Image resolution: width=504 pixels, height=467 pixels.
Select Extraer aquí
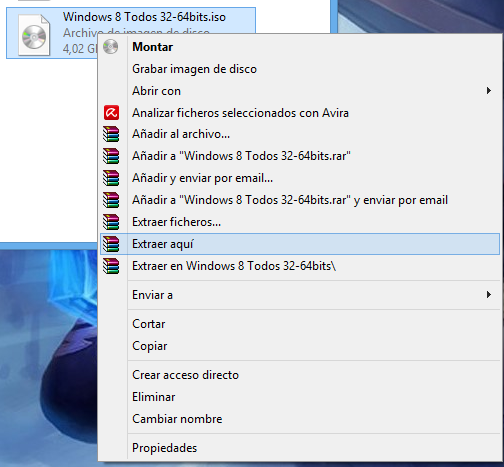[300, 244]
